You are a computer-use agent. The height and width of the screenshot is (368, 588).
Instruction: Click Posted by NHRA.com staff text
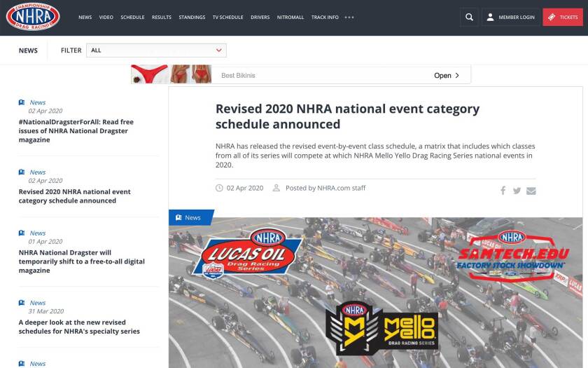click(x=325, y=188)
